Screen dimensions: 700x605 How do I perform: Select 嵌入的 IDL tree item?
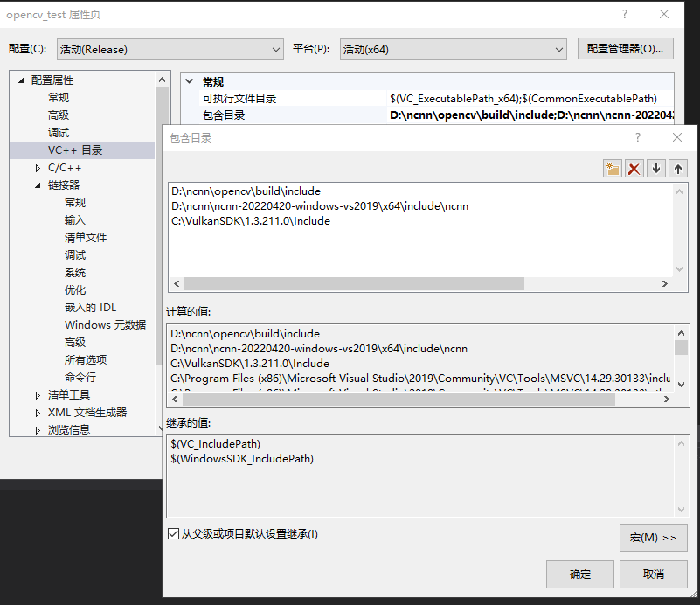coord(90,307)
